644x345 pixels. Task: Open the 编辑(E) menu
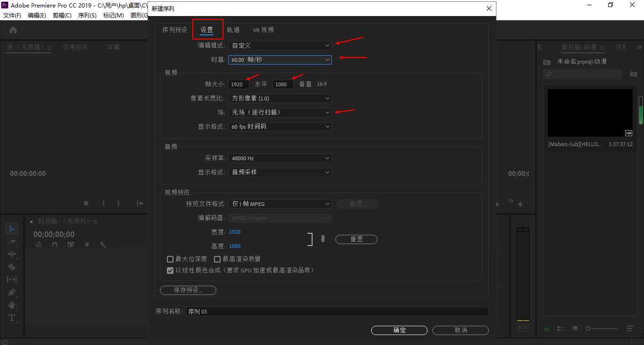point(37,15)
